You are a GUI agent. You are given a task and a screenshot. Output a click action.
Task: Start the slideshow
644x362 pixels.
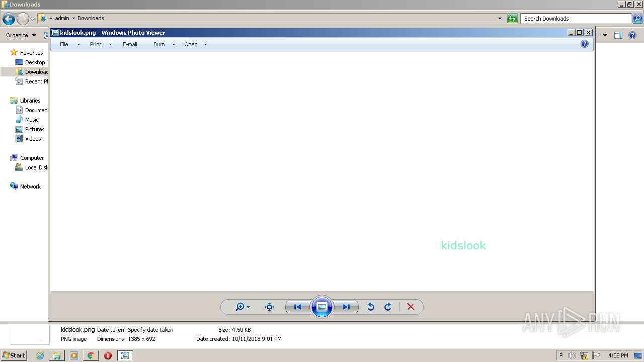coord(321,307)
